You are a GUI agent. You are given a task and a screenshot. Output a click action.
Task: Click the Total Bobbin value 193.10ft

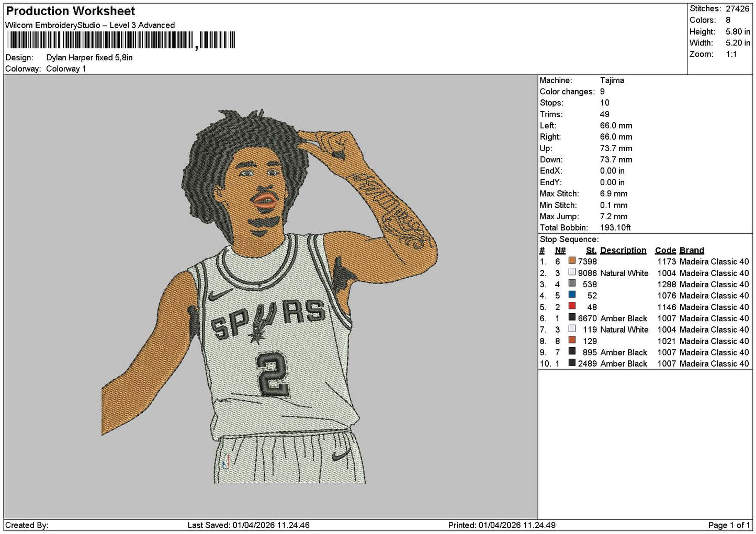(615, 228)
